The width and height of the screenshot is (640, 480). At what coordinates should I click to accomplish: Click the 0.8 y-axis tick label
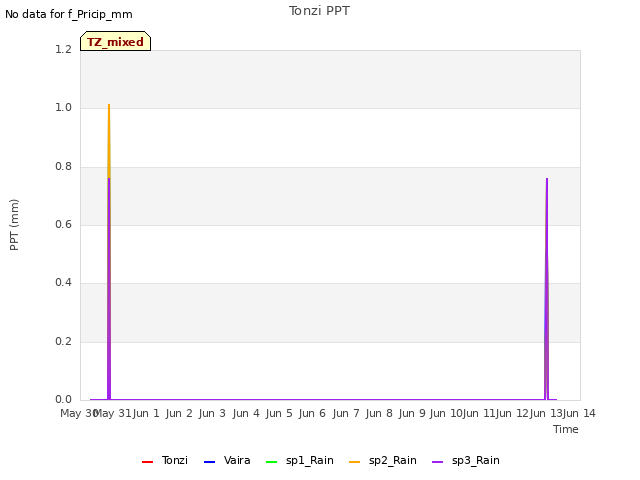click(x=63, y=167)
